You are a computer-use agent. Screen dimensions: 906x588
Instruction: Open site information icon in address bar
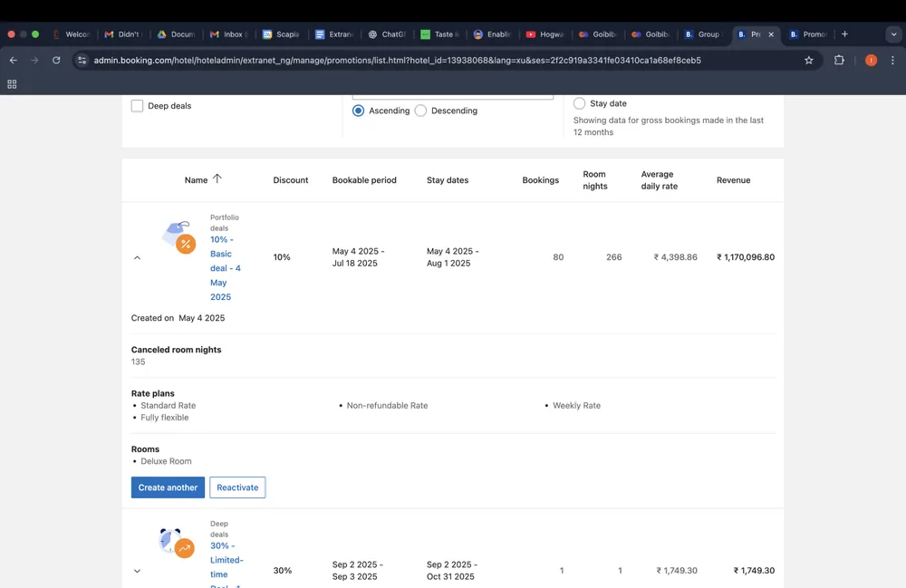tap(82, 60)
